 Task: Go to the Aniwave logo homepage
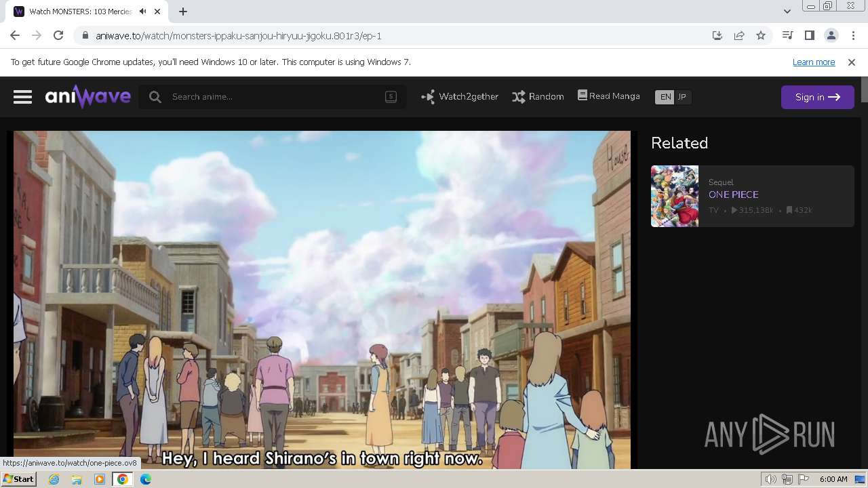pyautogui.click(x=88, y=97)
